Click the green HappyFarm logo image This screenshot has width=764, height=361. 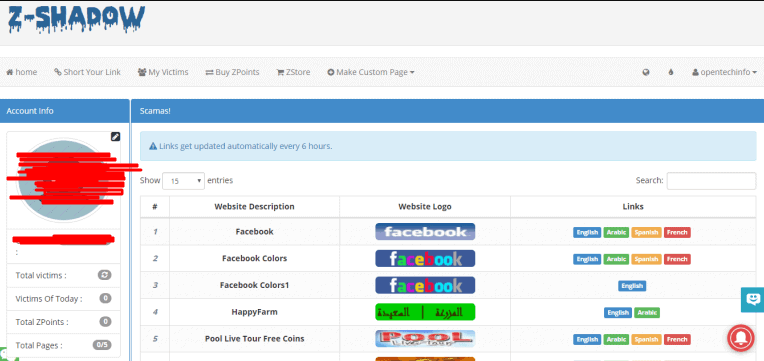pyautogui.click(x=425, y=312)
